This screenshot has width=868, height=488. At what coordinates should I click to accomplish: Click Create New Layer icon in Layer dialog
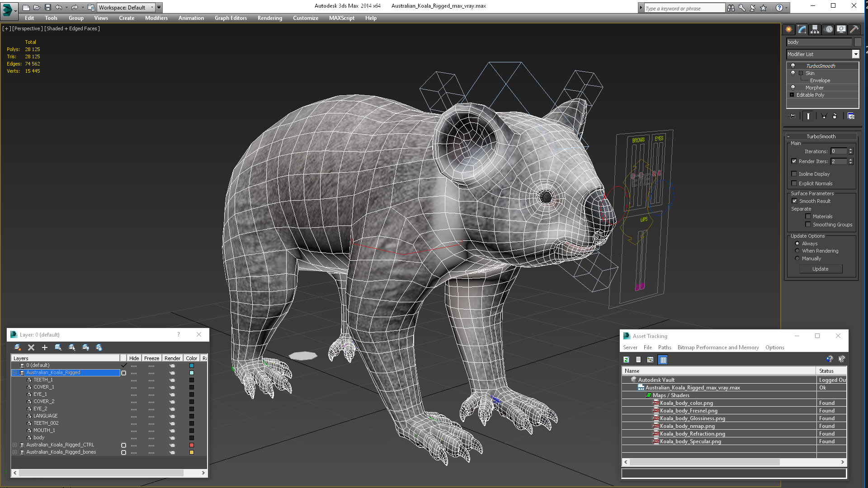coord(17,347)
